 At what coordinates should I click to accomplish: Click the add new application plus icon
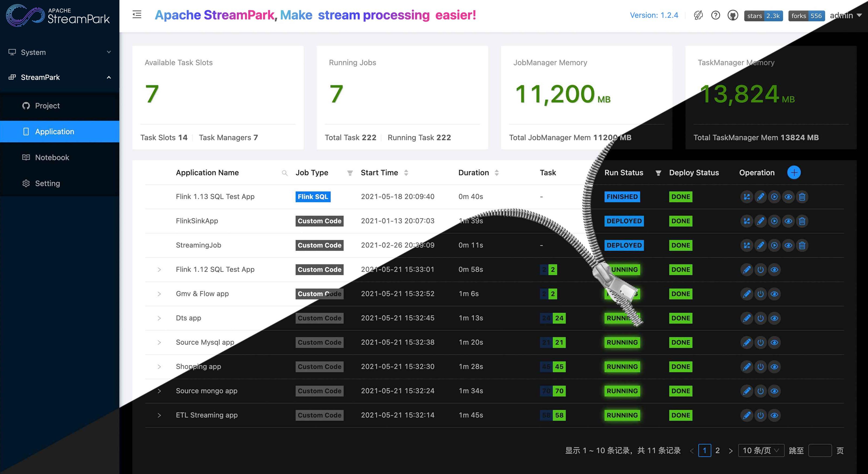pyautogui.click(x=793, y=172)
